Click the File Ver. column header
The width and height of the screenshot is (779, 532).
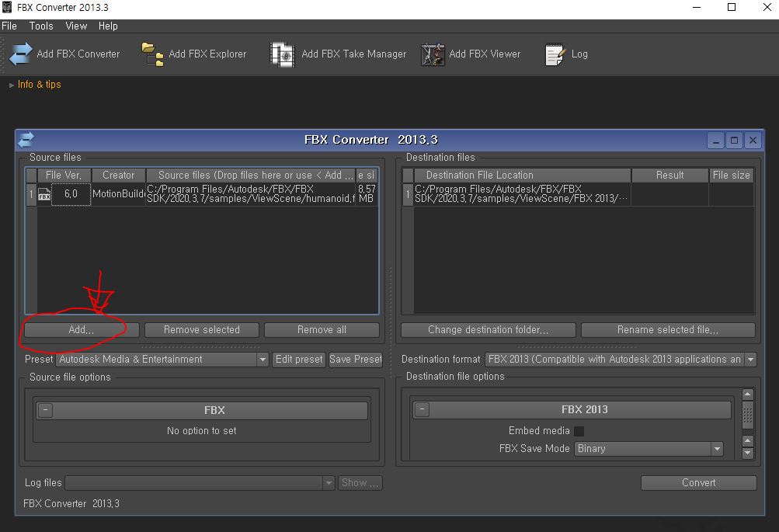tap(64, 176)
